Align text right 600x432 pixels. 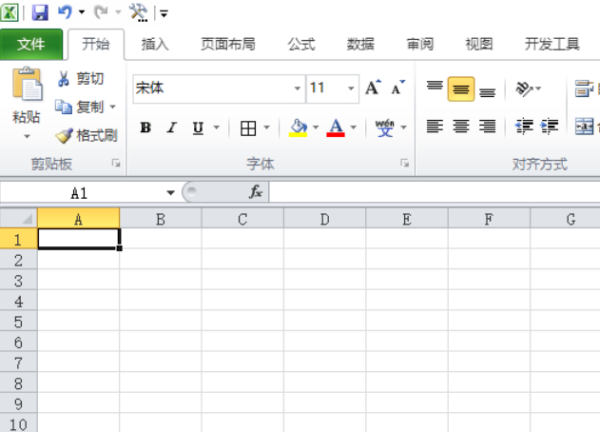click(487, 126)
